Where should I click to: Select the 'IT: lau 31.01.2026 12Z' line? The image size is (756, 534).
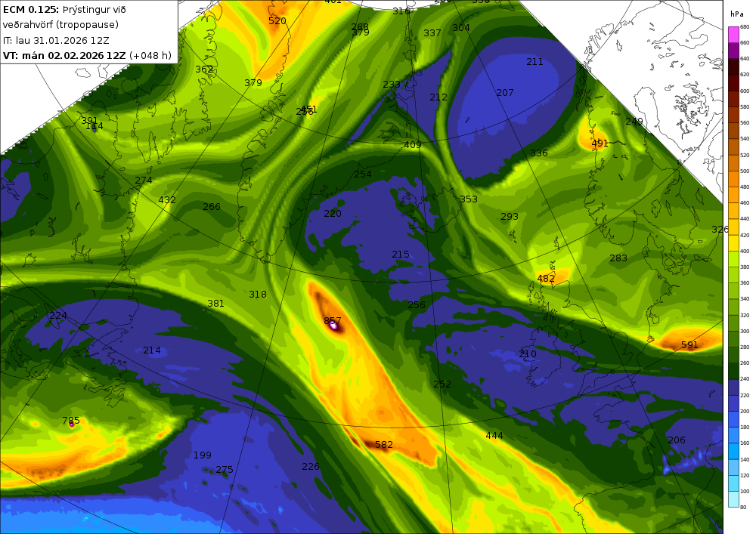coord(56,41)
